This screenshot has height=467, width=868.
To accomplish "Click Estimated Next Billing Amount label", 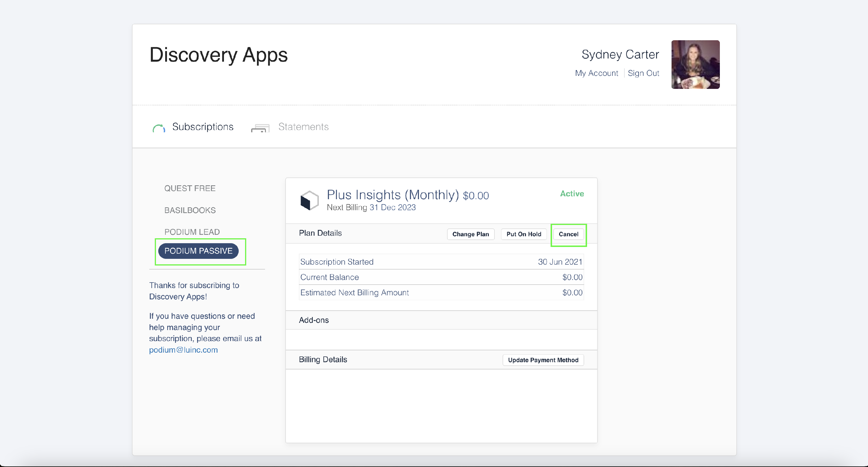I will 354,293.
